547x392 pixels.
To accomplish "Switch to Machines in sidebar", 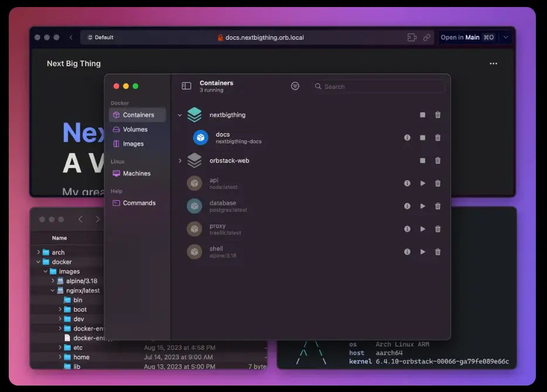I will pyautogui.click(x=137, y=174).
